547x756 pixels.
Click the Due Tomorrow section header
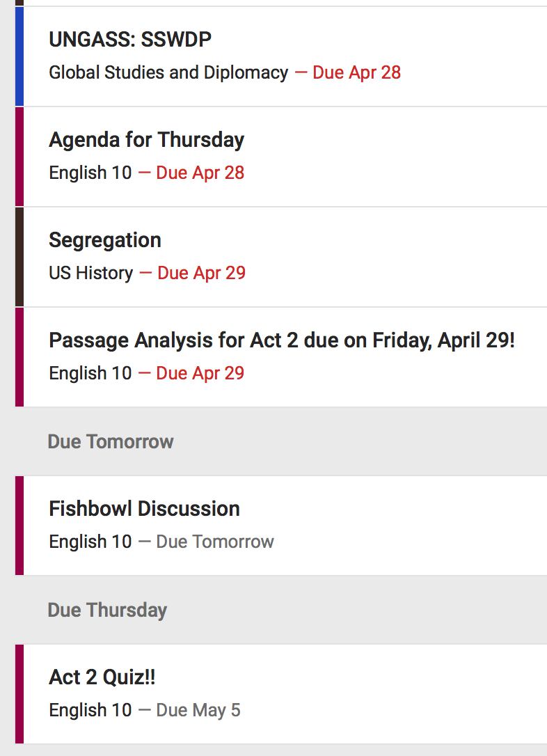point(111,441)
